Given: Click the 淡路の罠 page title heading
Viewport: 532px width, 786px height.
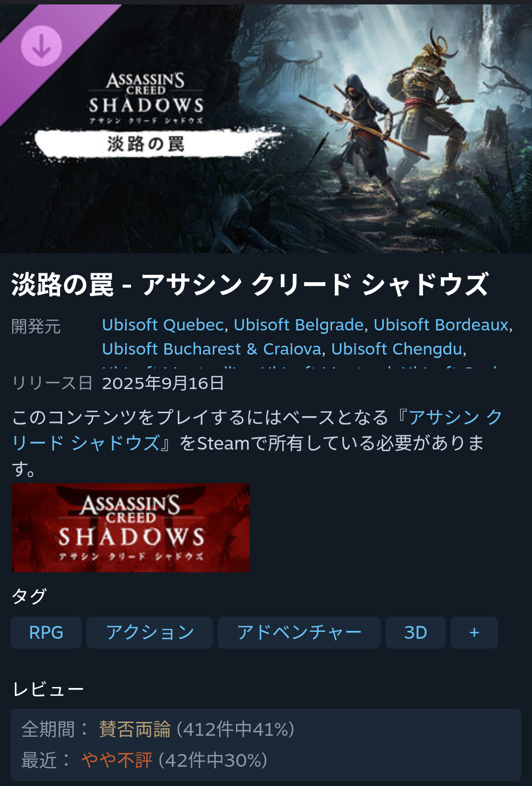Looking at the screenshot, I should (x=250, y=285).
